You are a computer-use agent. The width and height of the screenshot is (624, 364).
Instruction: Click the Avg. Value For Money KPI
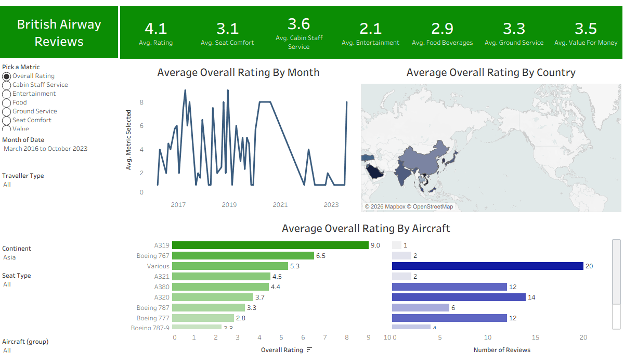[586, 33]
